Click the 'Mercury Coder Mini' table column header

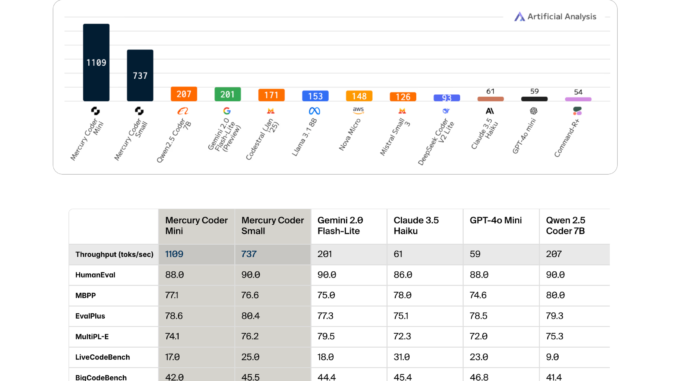tap(196, 226)
